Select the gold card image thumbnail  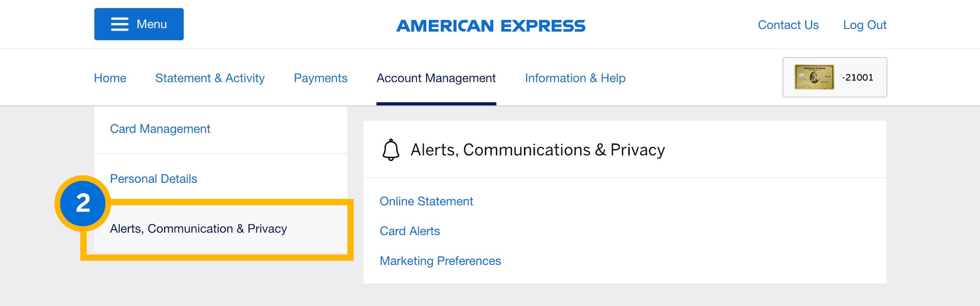[x=814, y=77]
